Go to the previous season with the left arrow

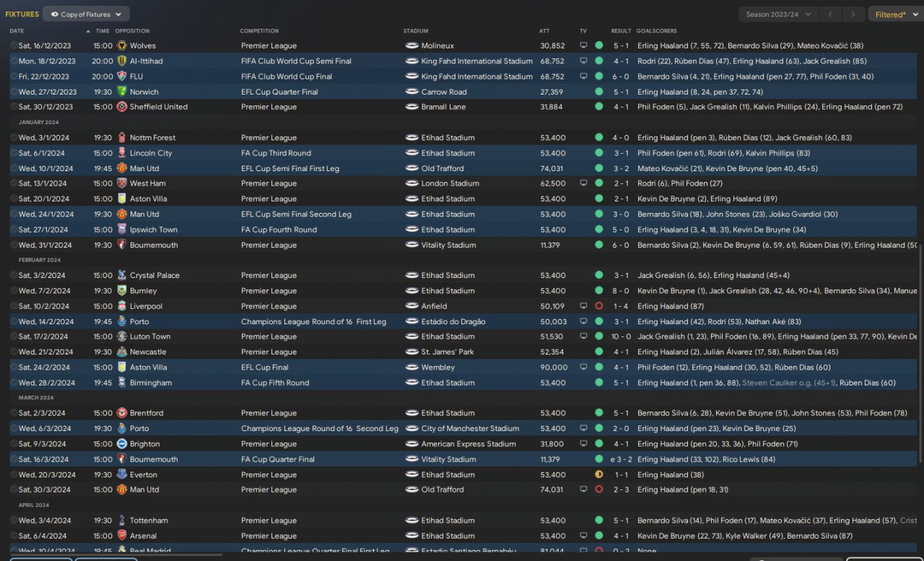point(830,14)
